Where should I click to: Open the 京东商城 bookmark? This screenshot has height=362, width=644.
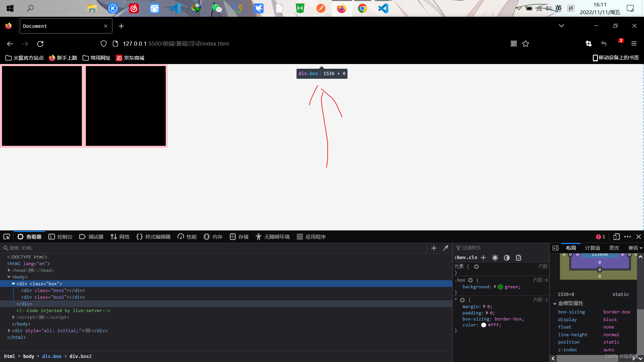(x=130, y=58)
